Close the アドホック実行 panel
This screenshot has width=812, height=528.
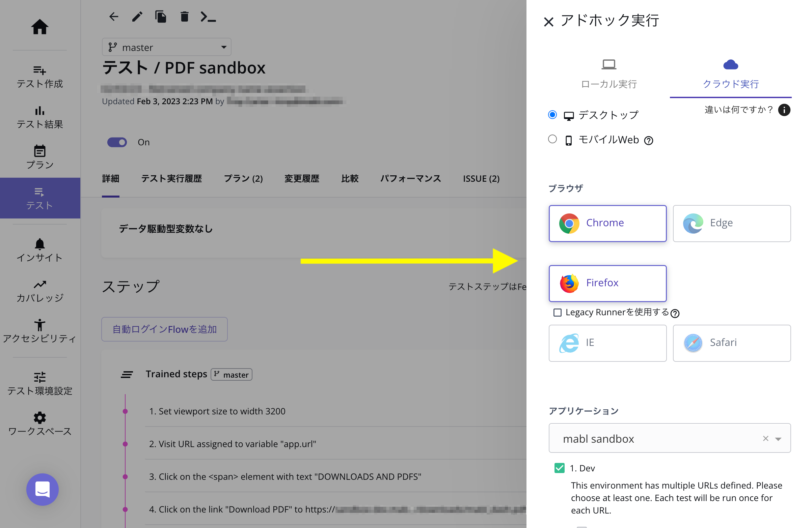click(x=548, y=22)
